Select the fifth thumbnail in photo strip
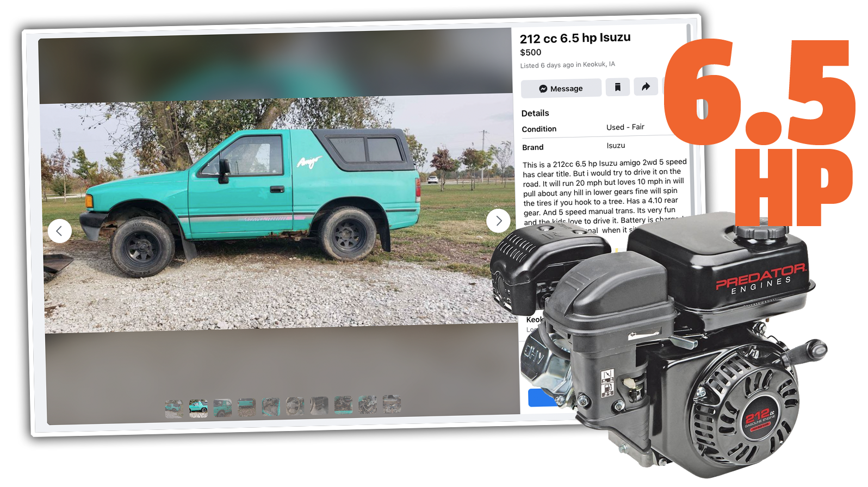 coord(271,406)
